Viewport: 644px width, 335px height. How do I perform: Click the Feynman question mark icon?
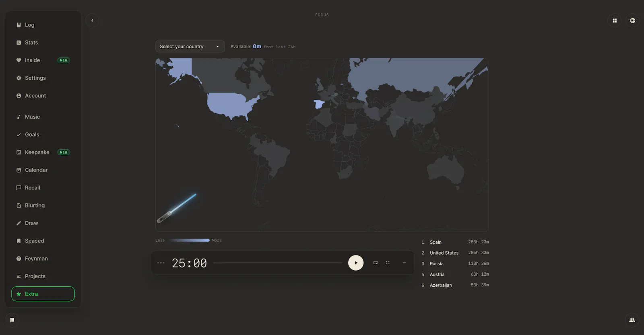19,259
